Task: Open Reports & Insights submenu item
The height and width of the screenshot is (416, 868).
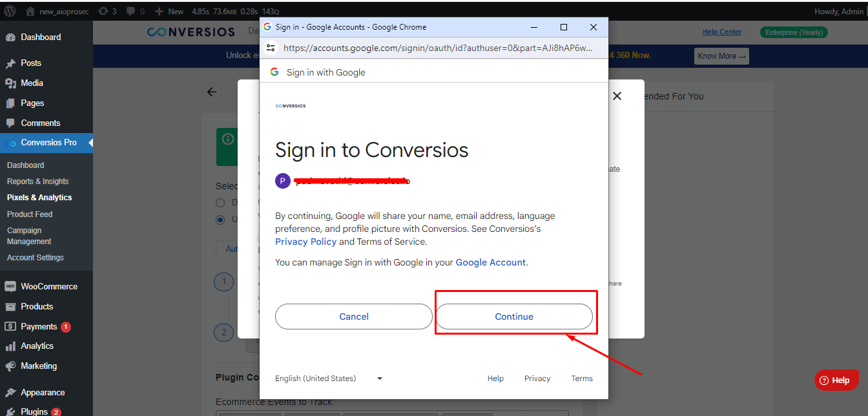Action: pyautogui.click(x=38, y=182)
